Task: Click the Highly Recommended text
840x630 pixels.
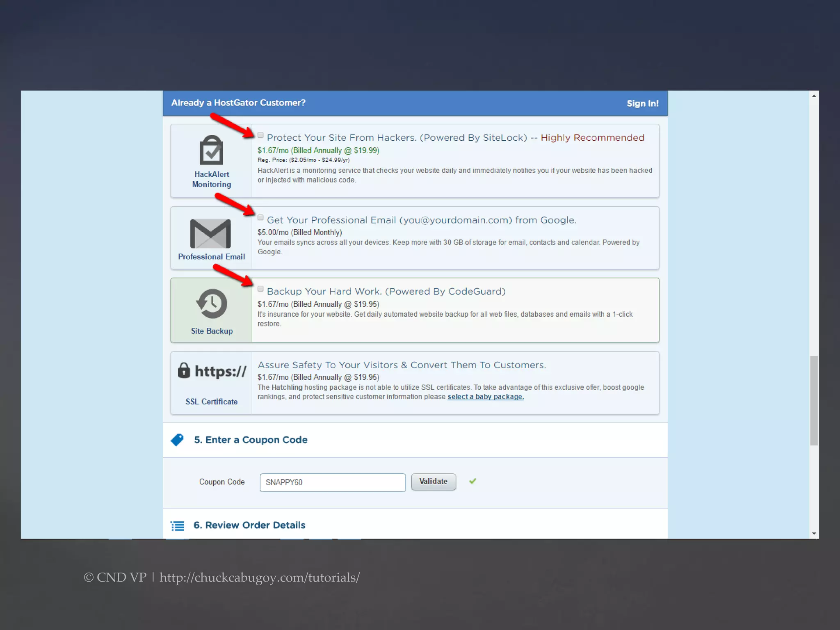Action: click(593, 138)
